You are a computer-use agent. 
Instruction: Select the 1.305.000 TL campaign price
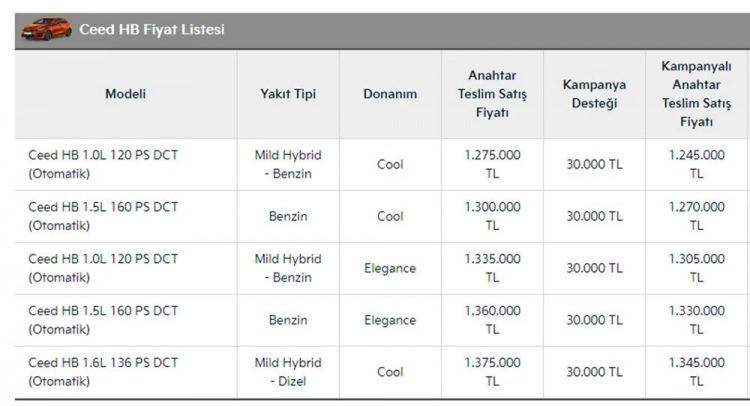click(696, 268)
